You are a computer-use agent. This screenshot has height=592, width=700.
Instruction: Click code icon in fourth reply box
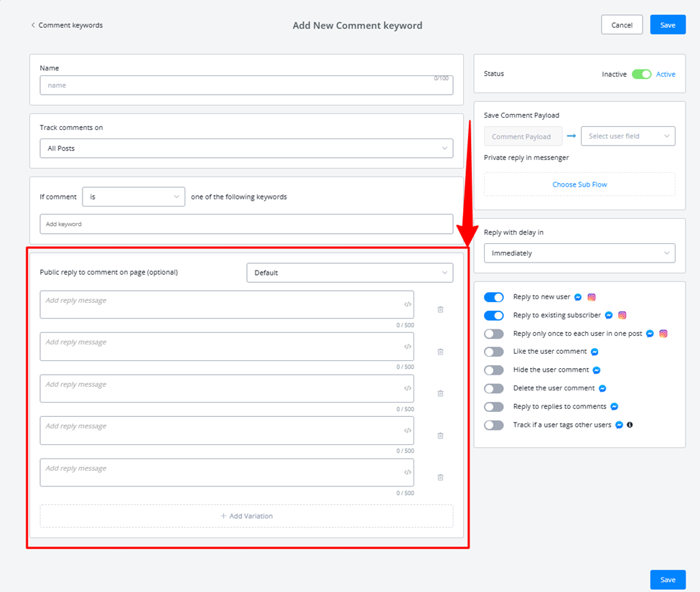[x=407, y=431]
